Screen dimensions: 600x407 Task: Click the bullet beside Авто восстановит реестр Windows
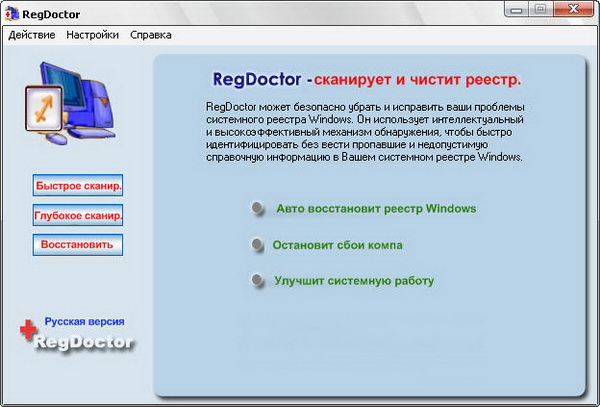tap(257, 209)
